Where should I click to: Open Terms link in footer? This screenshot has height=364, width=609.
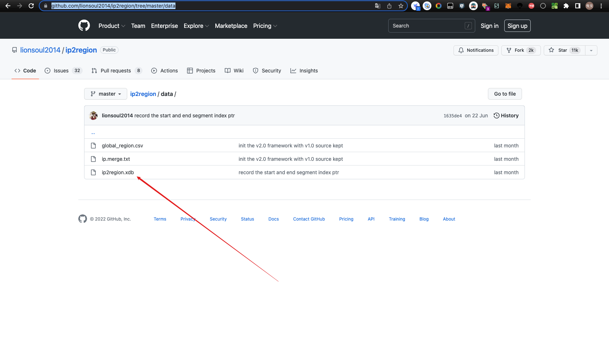click(x=160, y=219)
